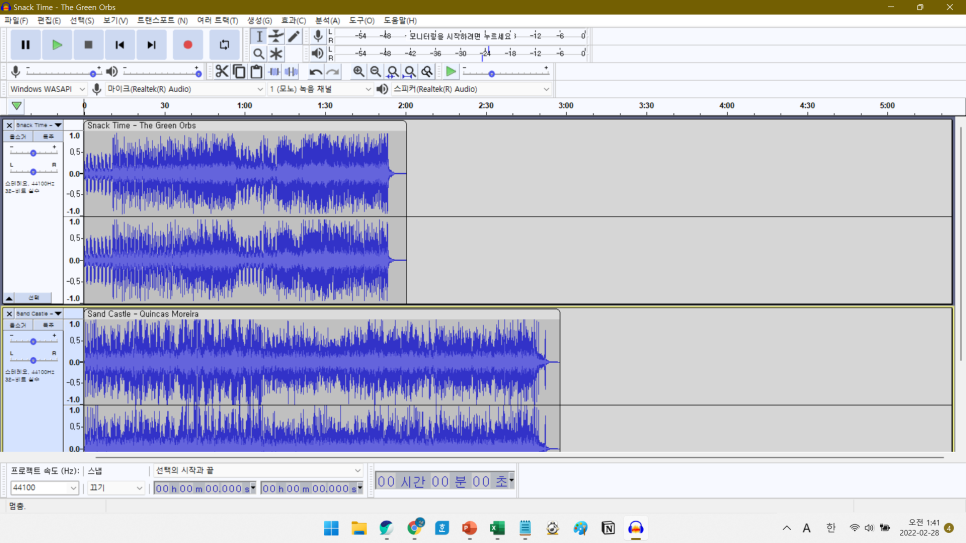Cut selection with the scissors icon
This screenshot has width=966, height=543.
pos(222,71)
